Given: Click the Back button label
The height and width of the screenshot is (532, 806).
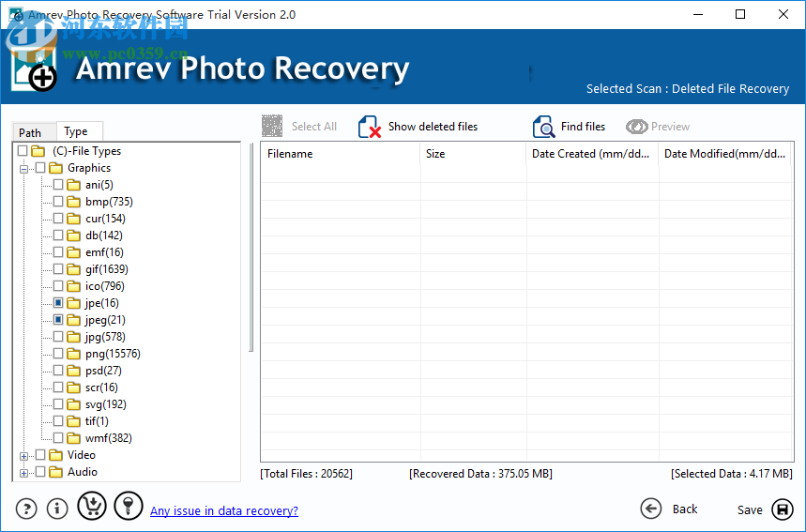Looking at the screenshot, I should pos(685,509).
